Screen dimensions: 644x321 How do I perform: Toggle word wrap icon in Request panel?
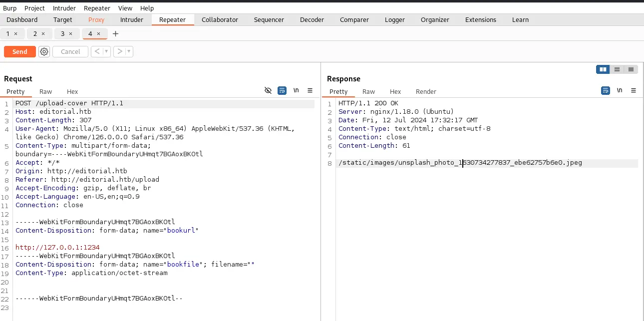coord(282,90)
